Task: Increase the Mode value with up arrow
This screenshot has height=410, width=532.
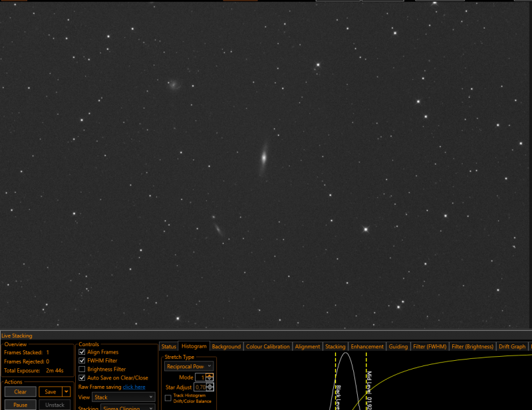Action: 209,375
